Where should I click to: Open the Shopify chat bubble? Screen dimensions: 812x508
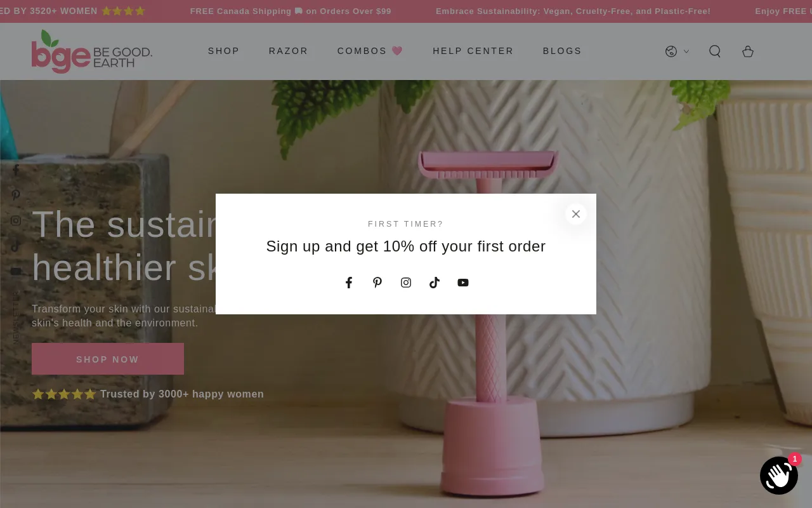[779, 475]
